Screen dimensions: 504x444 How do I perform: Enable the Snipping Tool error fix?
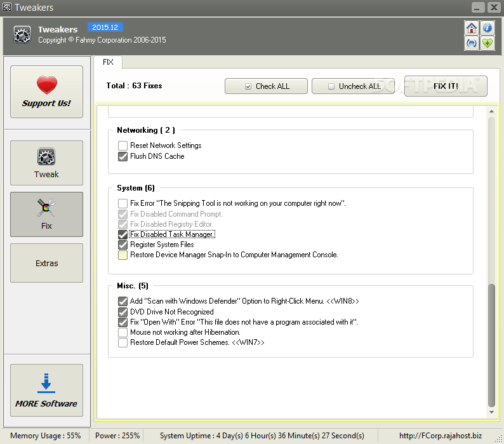(x=123, y=203)
